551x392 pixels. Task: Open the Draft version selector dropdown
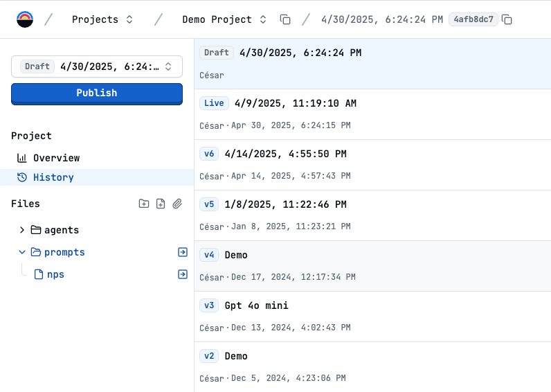[x=97, y=66]
